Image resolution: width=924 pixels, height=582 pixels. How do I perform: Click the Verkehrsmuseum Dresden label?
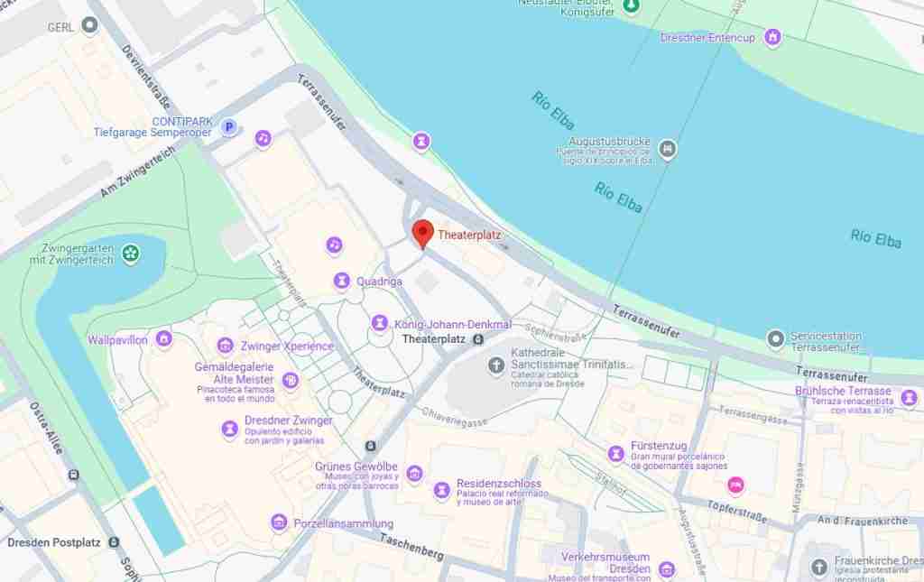[x=605, y=562]
